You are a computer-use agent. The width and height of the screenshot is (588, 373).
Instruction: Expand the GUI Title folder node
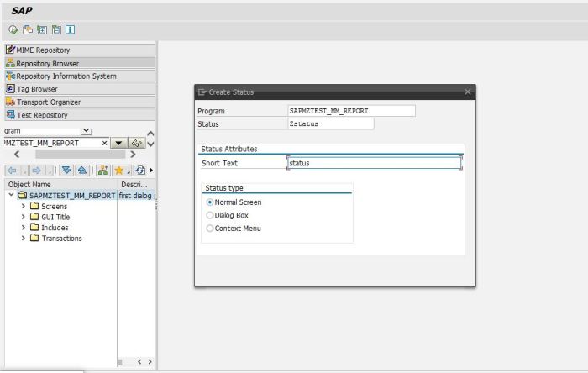[24, 217]
